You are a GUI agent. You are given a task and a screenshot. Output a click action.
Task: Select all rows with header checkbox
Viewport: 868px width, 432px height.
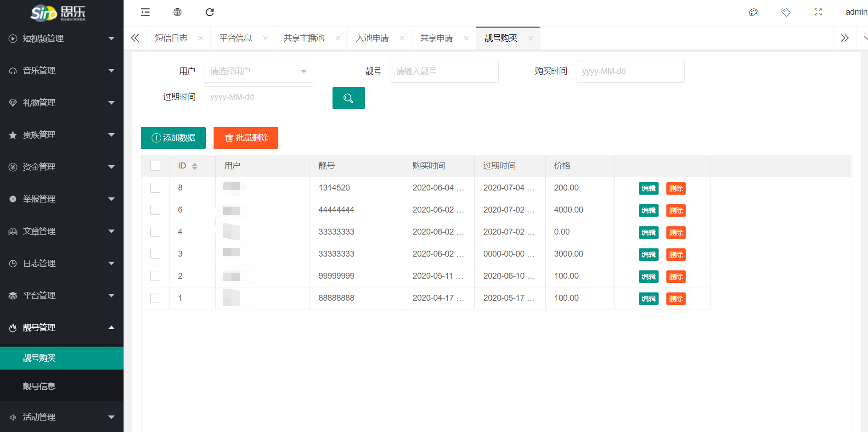pyautogui.click(x=155, y=166)
